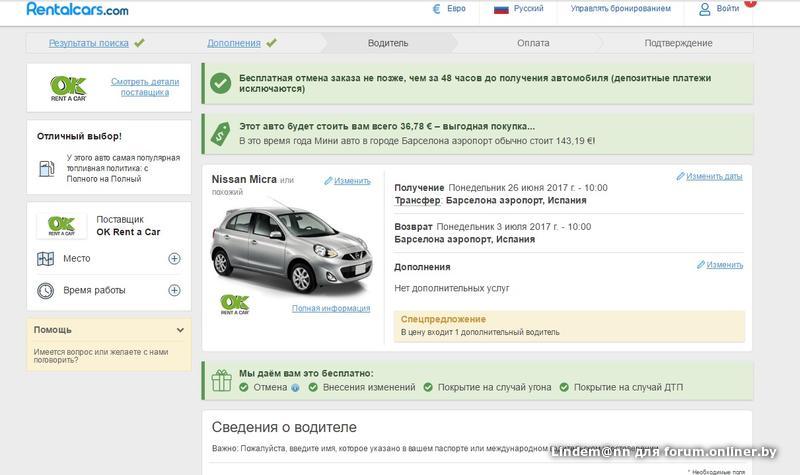Go to the Результаты поиска step
Image resolution: width=800 pixels, height=475 pixels.
pyautogui.click(x=88, y=43)
